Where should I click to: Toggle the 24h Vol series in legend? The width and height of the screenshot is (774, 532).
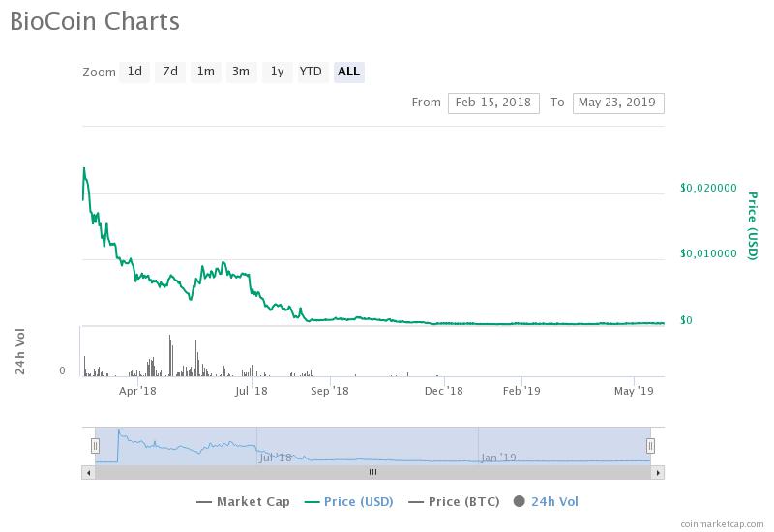(x=546, y=501)
